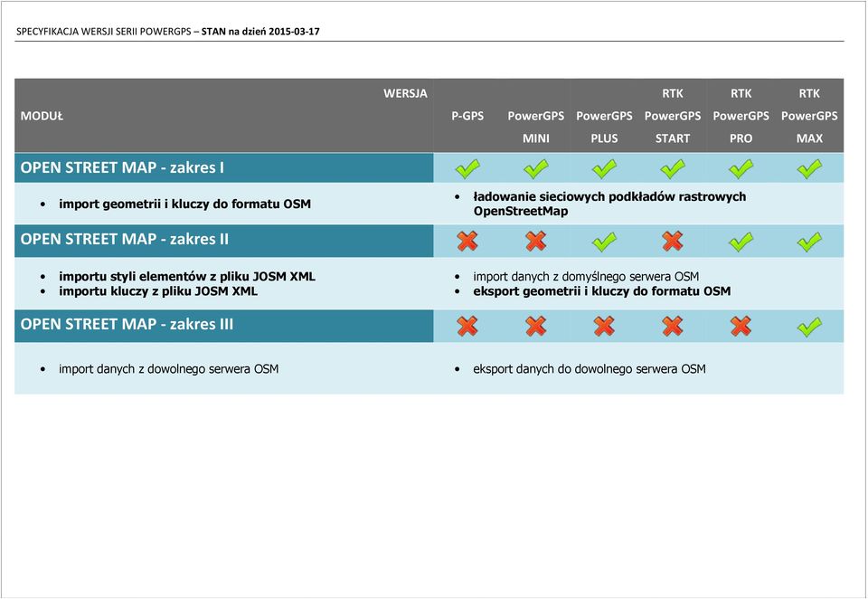868x599 pixels.
Task: Click red cross for RTK PowerGPS START in zakres II
Action: coord(673,241)
